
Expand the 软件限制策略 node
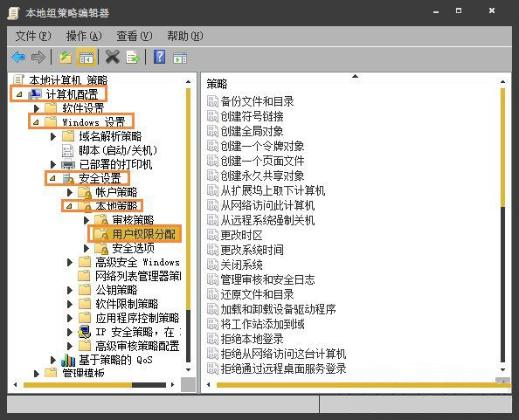point(70,304)
